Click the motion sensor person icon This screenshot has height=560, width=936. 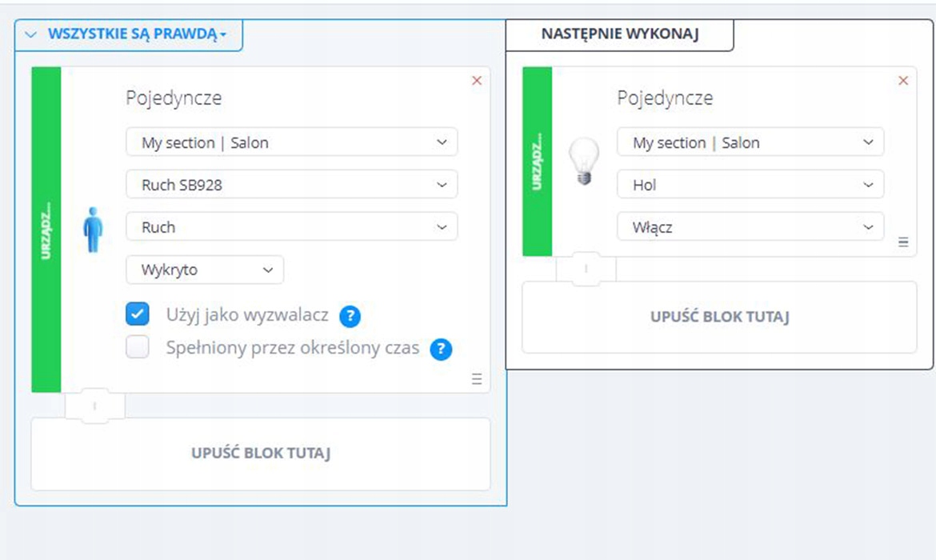(93, 230)
